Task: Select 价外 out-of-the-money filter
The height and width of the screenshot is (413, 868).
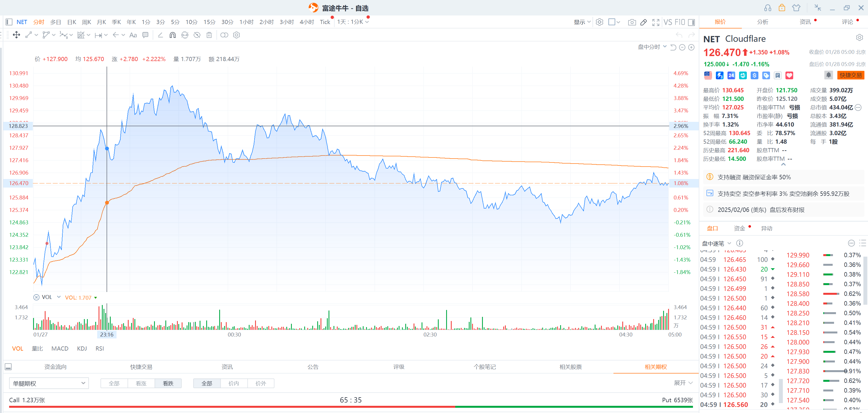Action: pos(261,383)
